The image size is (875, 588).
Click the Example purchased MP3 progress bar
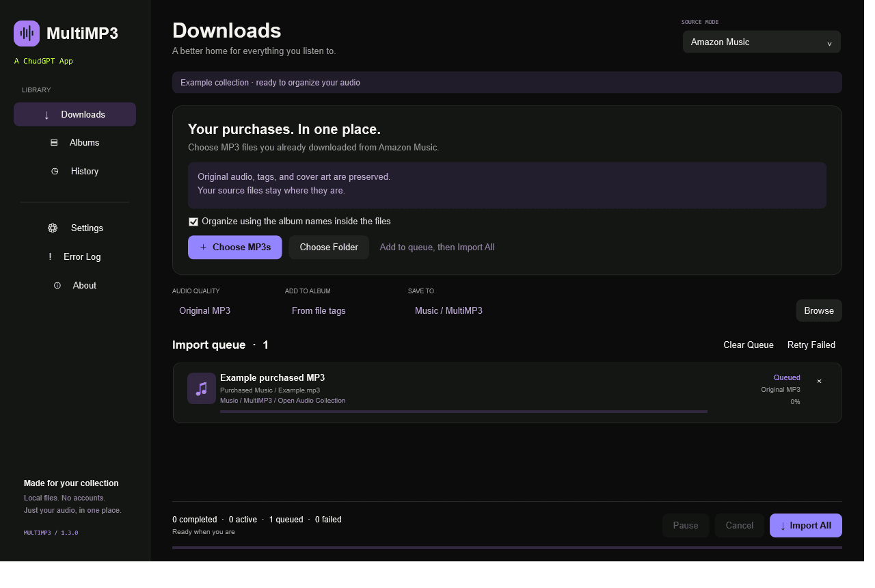point(463,412)
